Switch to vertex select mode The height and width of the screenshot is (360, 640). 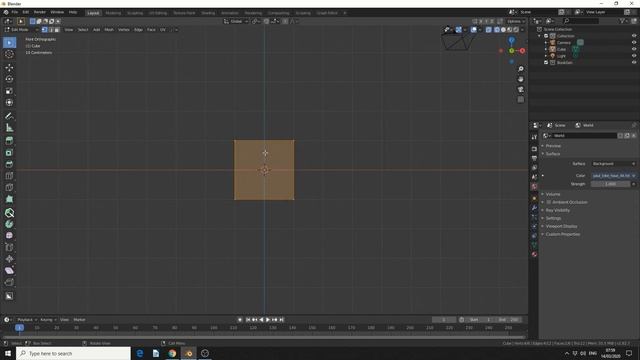tap(44, 30)
